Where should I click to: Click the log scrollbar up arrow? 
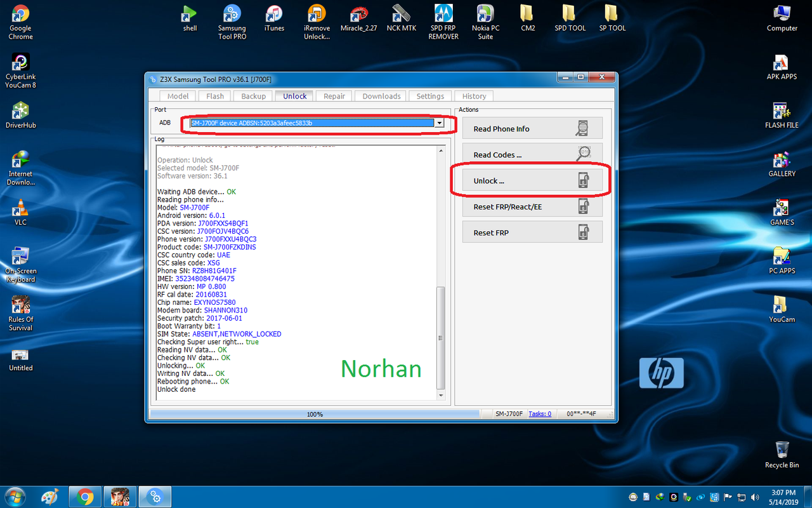pos(442,150)
